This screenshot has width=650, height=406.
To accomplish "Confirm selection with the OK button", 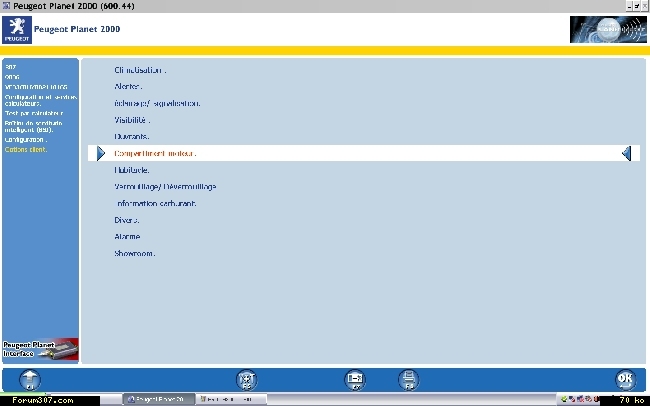I will (625, 379).
